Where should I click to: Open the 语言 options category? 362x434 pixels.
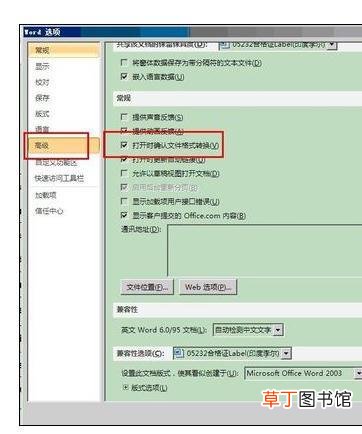[43, 129]
